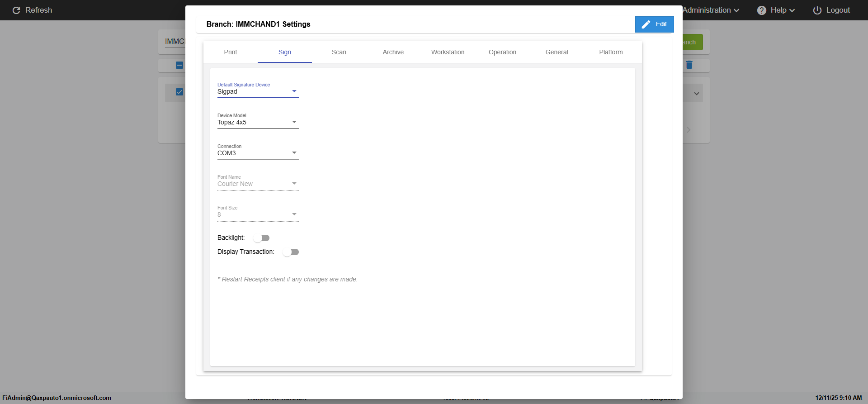The width and height of the screenshot is (868, 404).
Task: Click the green branch button
Action: 693,42
